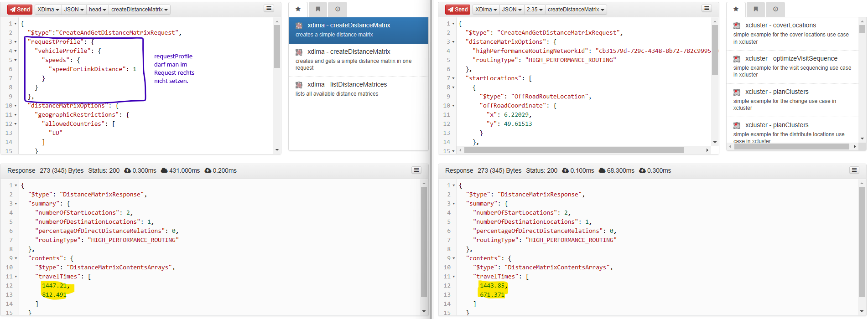This screenshot has width=868, height=319.
Task: Click star favorites tab above the xcluster list
Action: click(736, 9)
